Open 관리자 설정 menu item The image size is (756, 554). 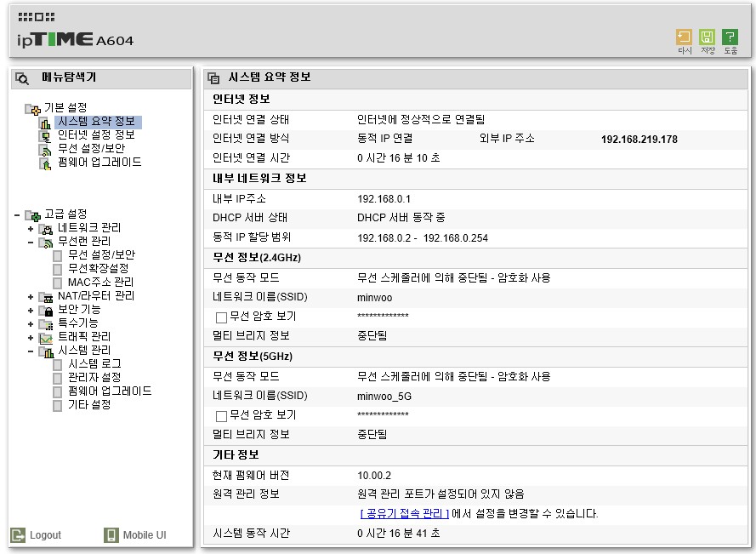pyautogui.click(x=94, y=377)
